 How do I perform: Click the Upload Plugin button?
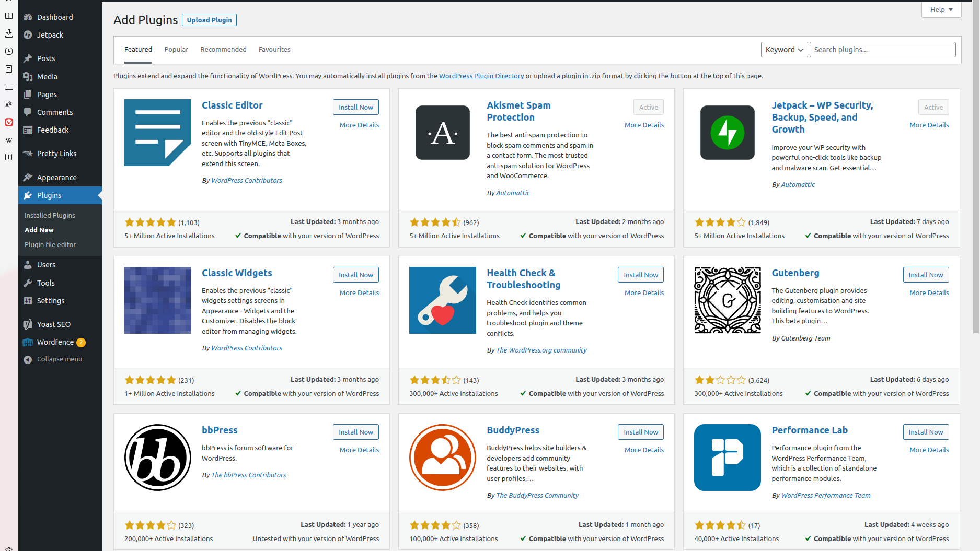209,20
